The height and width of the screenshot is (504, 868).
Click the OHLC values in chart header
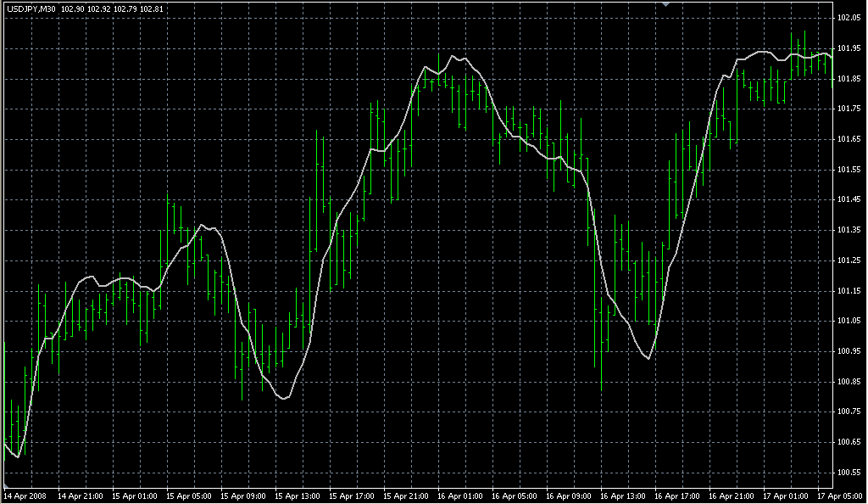pyautogui.click(x=112, y=9)
